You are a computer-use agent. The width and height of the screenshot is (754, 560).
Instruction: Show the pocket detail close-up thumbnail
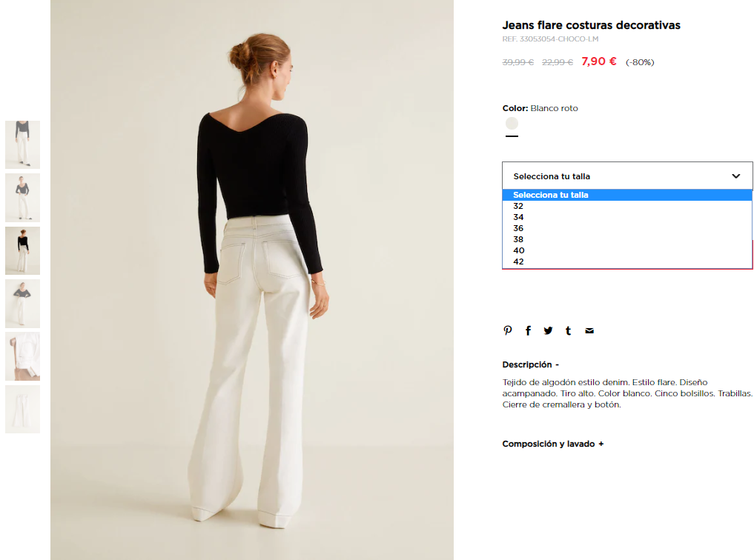click(22, 356)
